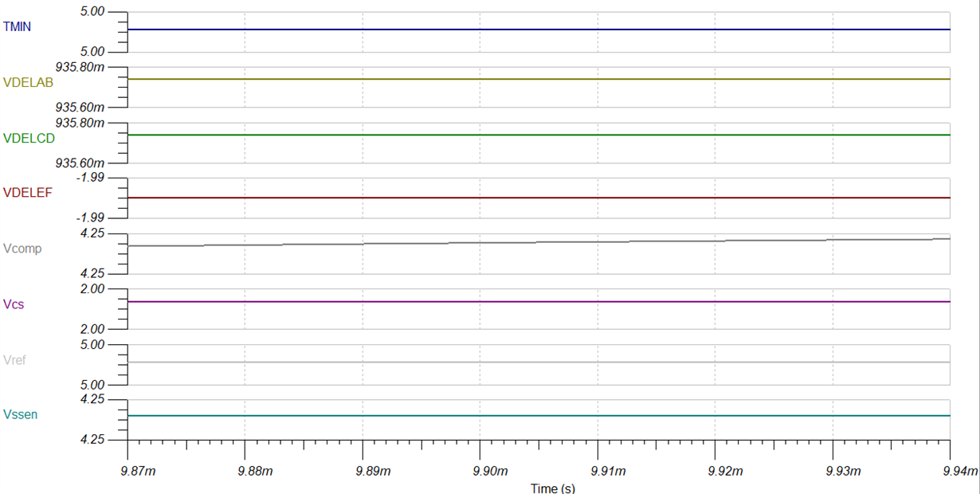
Task: Click the teal Vssen waveform line
Action: pos(539,416)
